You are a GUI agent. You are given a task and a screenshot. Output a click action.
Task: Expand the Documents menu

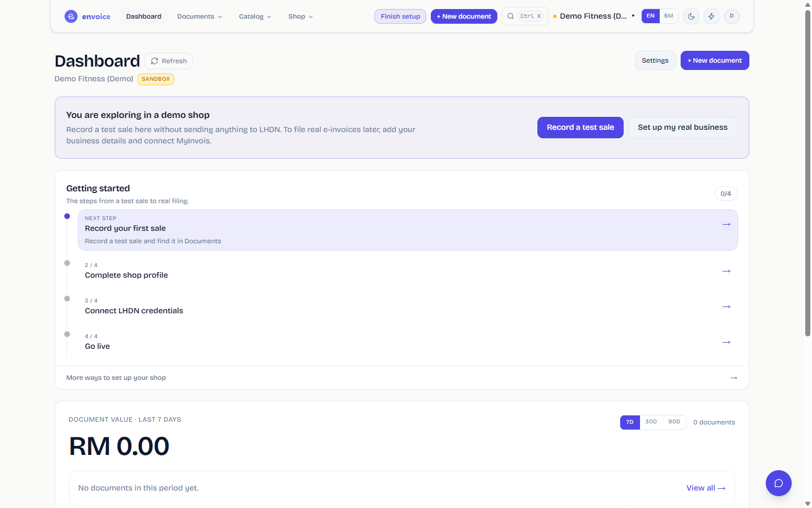(200, 16)
